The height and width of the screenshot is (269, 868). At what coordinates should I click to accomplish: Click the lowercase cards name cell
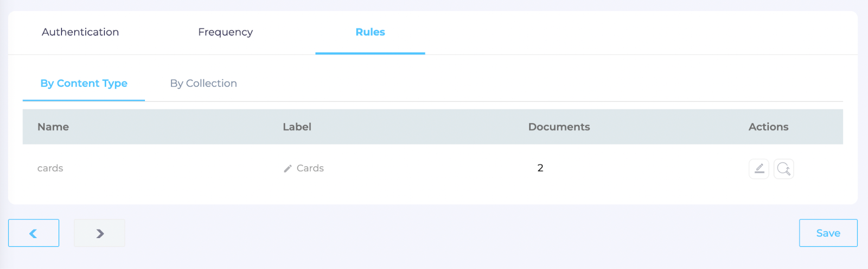[50, 168]
